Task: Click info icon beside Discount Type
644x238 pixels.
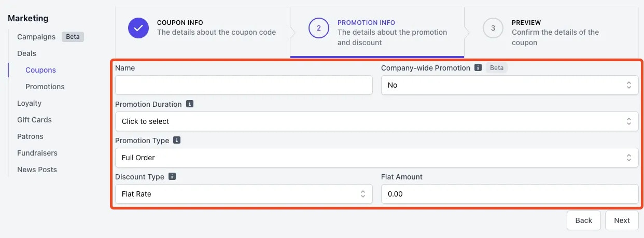Action: (x=172, y=177)
